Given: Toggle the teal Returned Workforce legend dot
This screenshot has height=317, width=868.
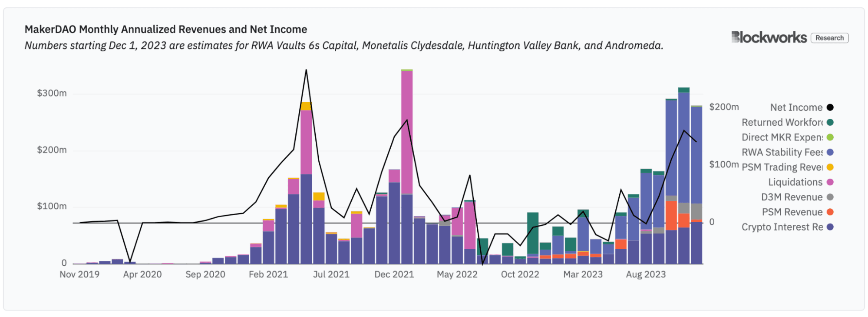Looking at the screenshot, I should (x=830, y=122).
